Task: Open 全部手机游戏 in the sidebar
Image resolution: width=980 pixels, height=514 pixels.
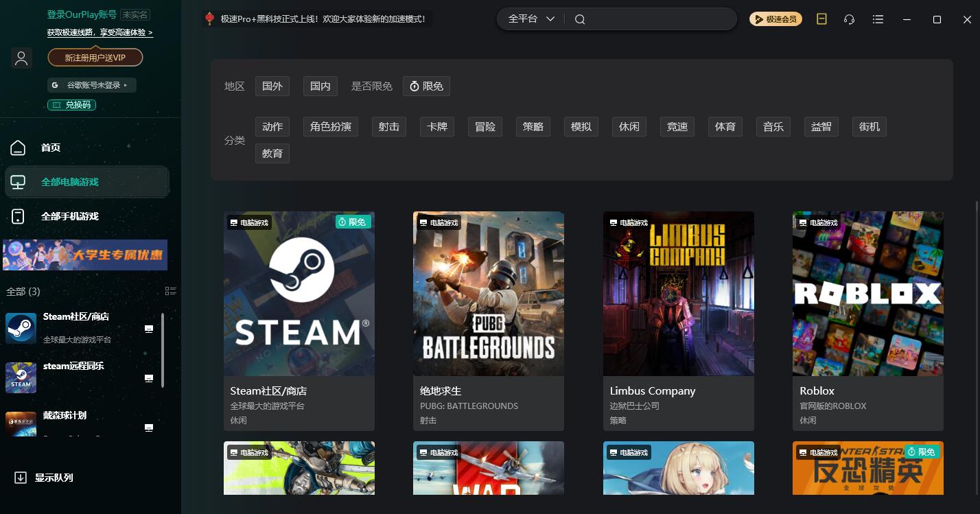Action: [x=69, y=216]
